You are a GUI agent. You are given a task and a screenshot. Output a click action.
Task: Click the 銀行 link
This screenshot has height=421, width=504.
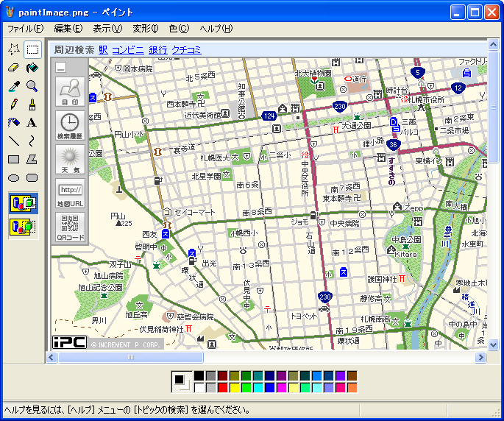[158, 50]
